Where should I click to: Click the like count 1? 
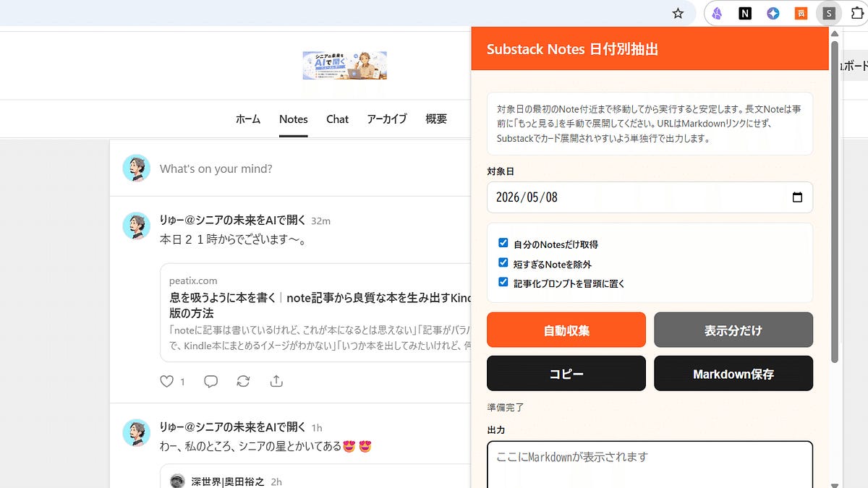click(182, 382)
